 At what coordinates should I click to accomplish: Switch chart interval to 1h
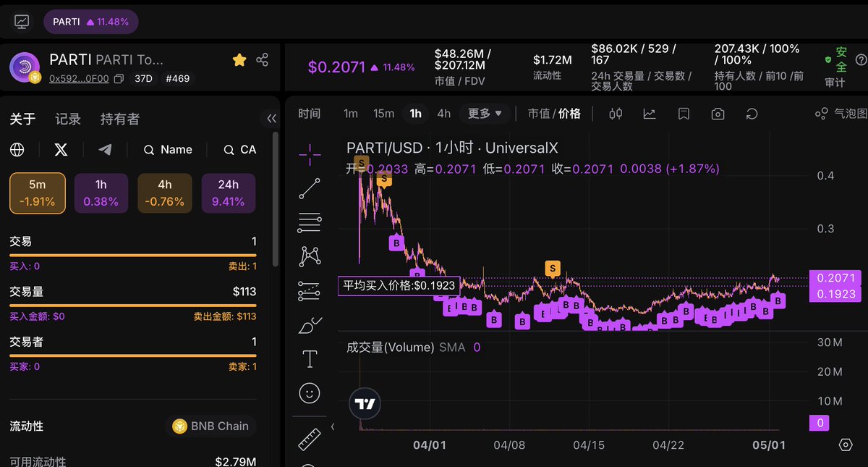[415, 114]
